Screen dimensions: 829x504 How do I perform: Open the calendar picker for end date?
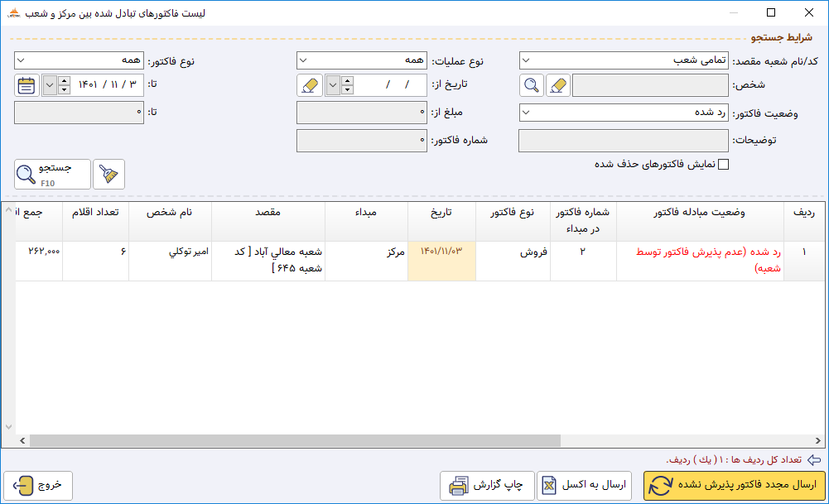pos(27,85)
